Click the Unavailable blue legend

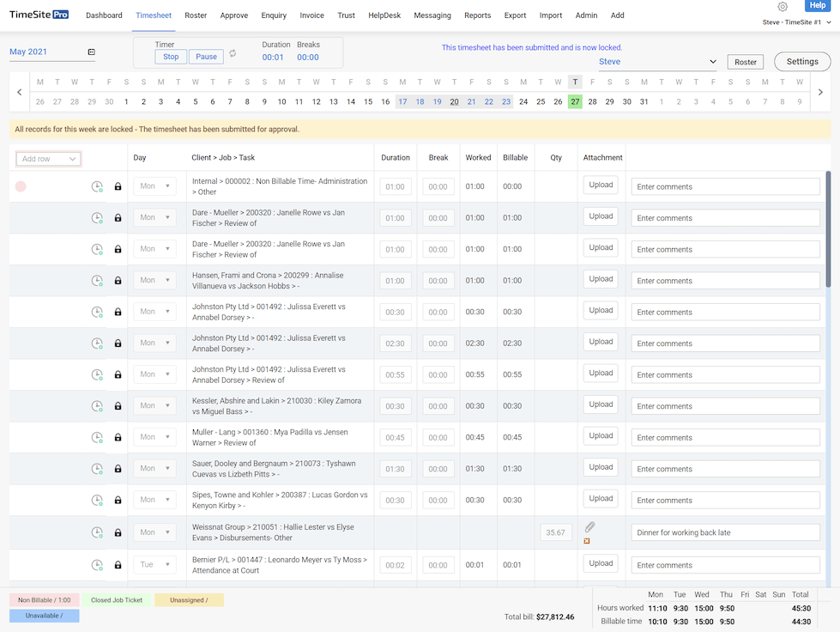click(44, 616)
